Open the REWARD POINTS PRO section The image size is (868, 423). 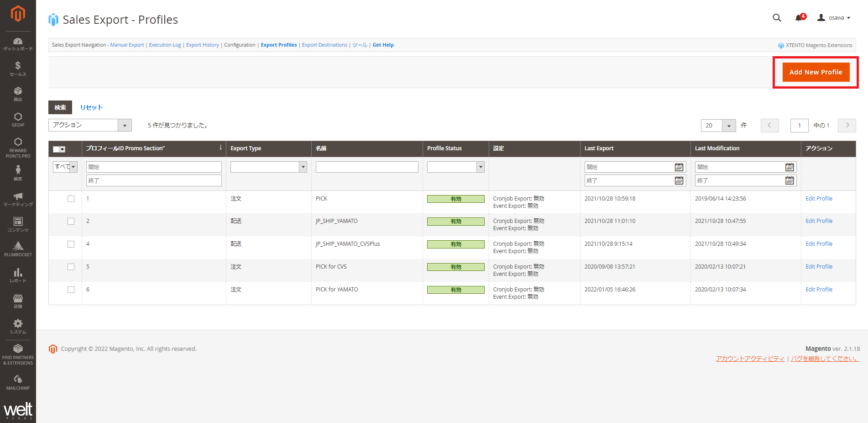click(x=18, y=147)
